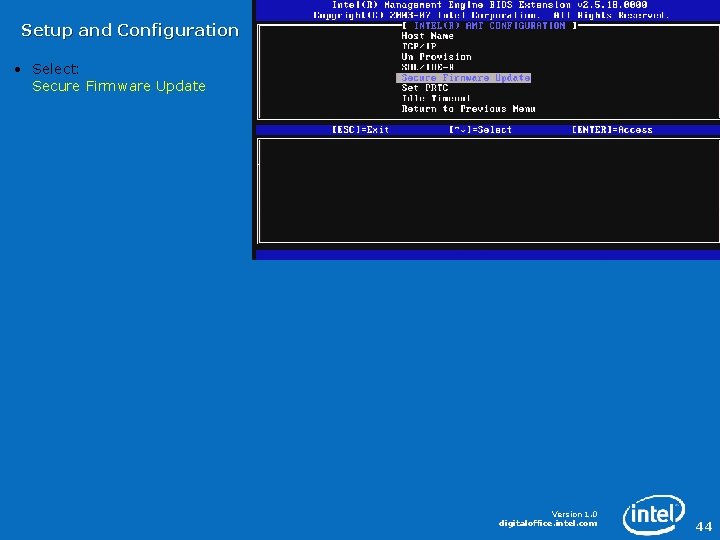This screenshot has height=540, width=720.
Task: Click the INTEL(R) AMT CONFIGURATION title
Action: [x=489, y=26]
